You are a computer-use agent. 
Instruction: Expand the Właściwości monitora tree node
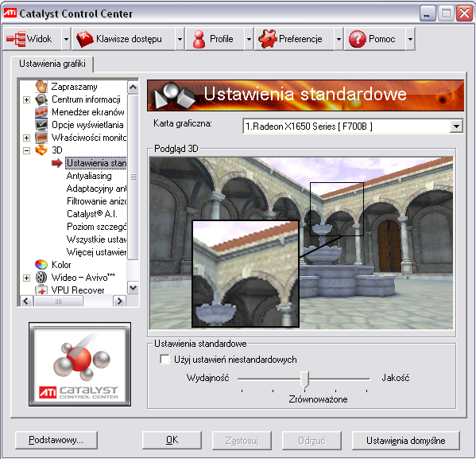pyautogui.click(x=27, y=138)
